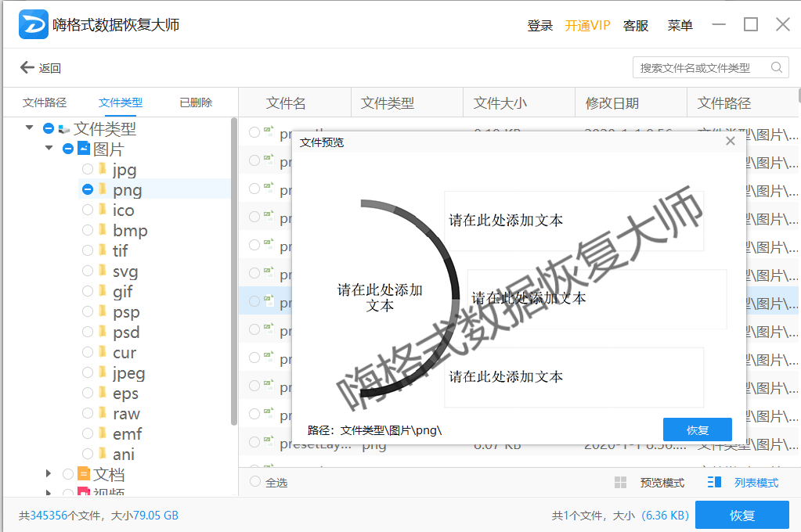Click the cur folder icon

tap(103, 352)
